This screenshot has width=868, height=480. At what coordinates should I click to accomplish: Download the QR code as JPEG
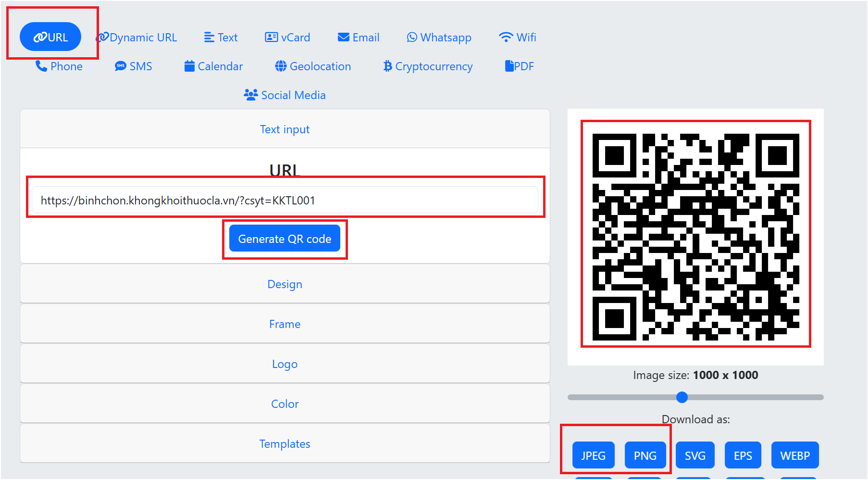point(593,455)
